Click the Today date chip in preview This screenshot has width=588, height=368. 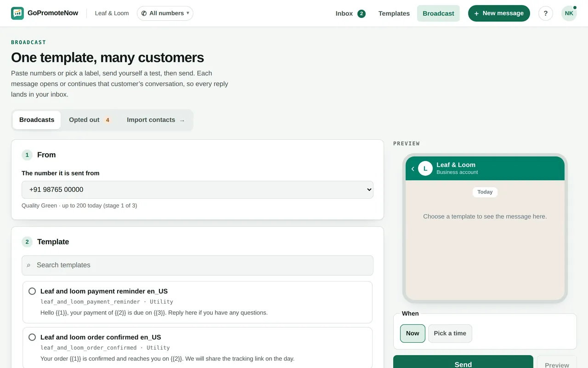485,192
